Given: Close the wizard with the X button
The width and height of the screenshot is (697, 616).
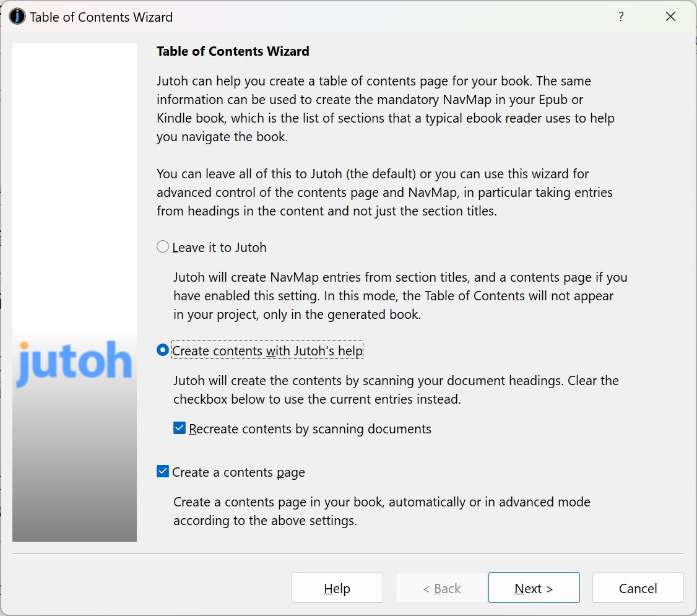Looking at the screenshot, I should pyautogui.click(x=670, y=17).
